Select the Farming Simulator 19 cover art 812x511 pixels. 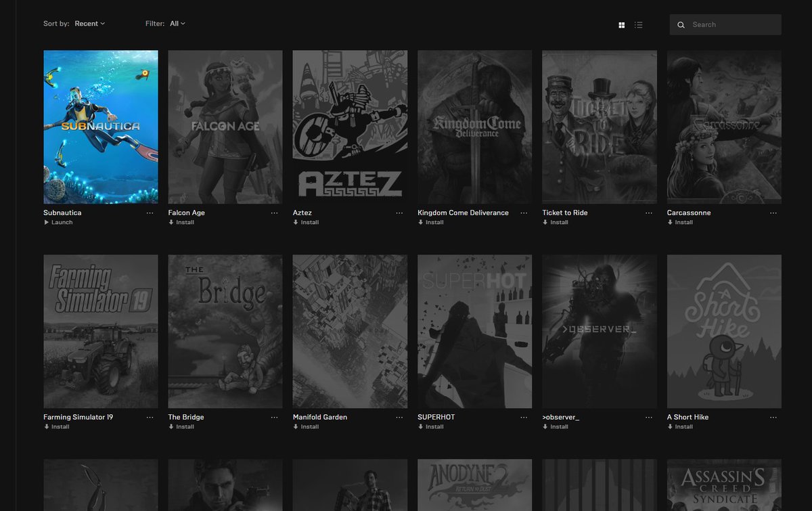pos(101,331)
